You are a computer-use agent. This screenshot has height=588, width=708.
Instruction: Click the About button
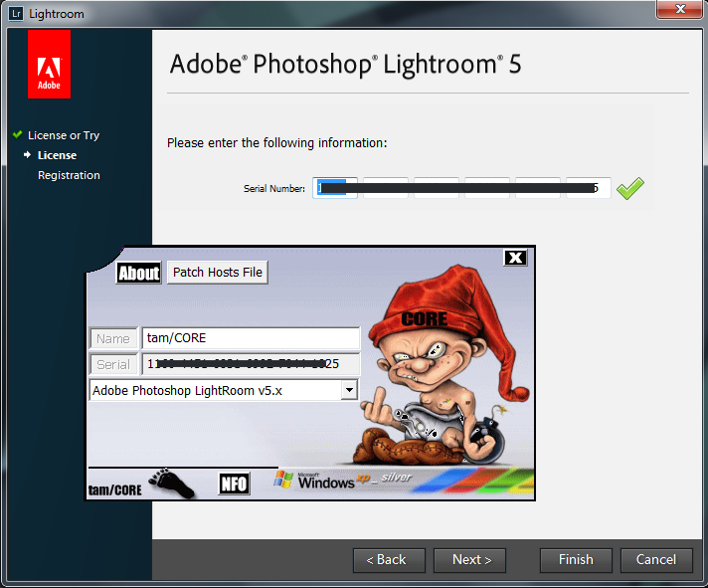(138, 273)
